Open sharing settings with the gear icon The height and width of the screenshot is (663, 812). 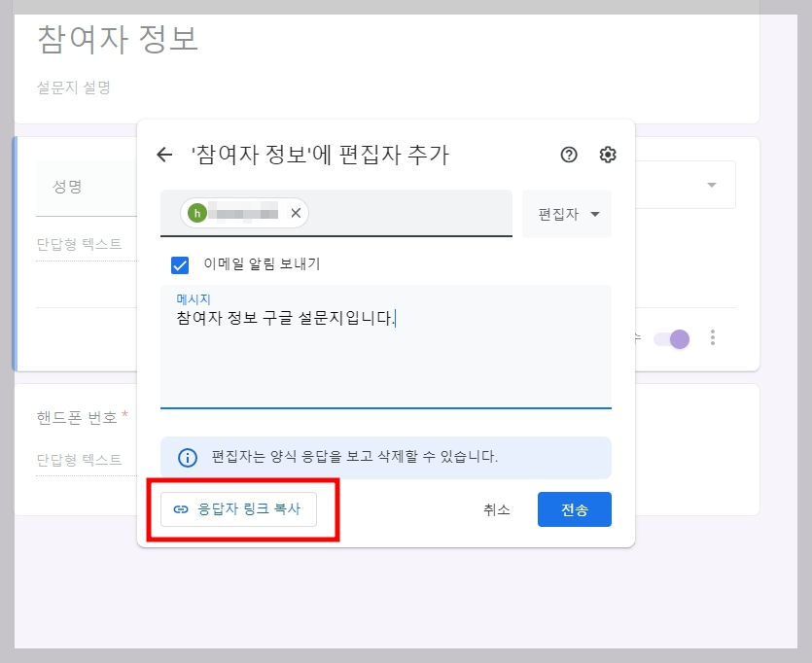[607, 155]
